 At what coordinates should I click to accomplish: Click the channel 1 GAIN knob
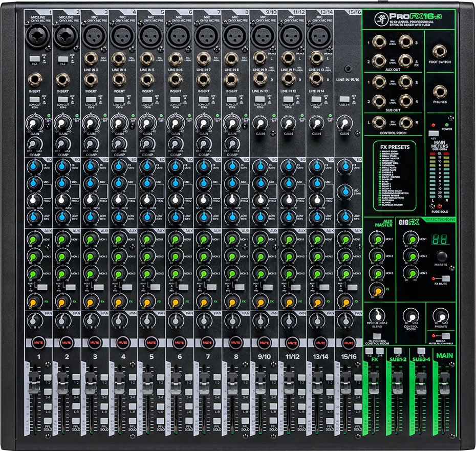(34, 124)
